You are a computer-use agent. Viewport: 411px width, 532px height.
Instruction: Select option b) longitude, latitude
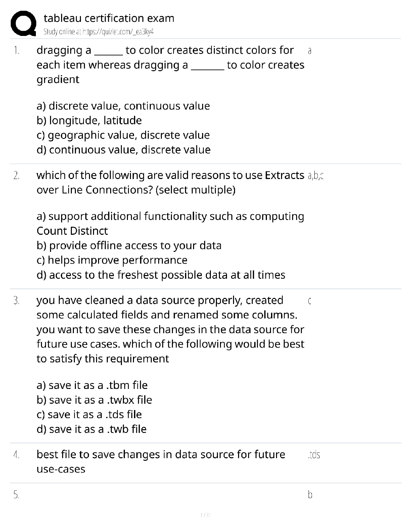click(x=89, y=121)
